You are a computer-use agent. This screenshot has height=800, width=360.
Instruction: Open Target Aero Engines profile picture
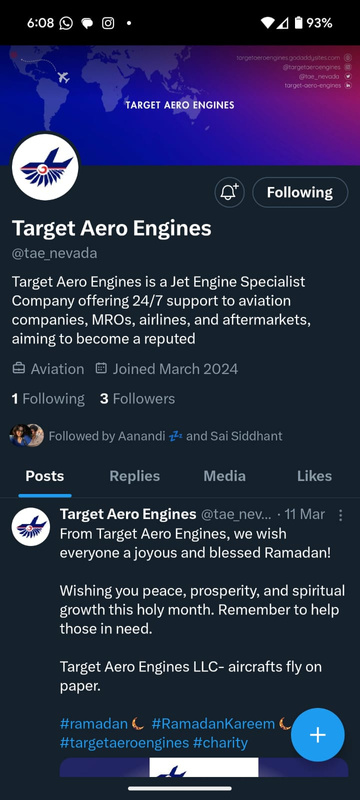tap(45, 167)
